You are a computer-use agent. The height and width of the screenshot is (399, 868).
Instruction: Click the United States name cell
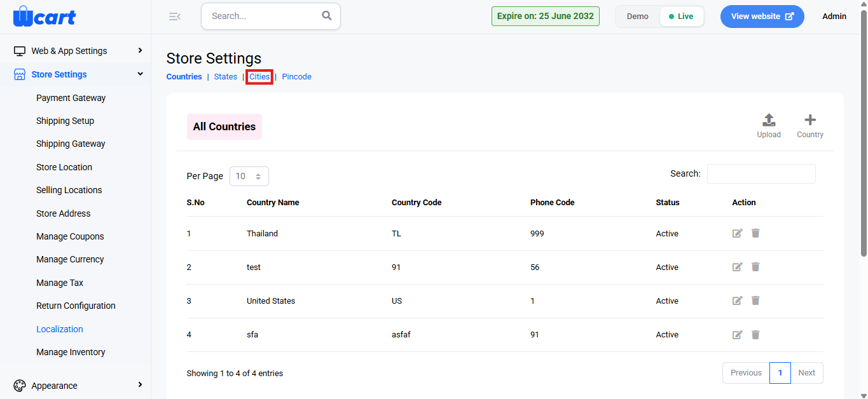[x=271, y=301]
